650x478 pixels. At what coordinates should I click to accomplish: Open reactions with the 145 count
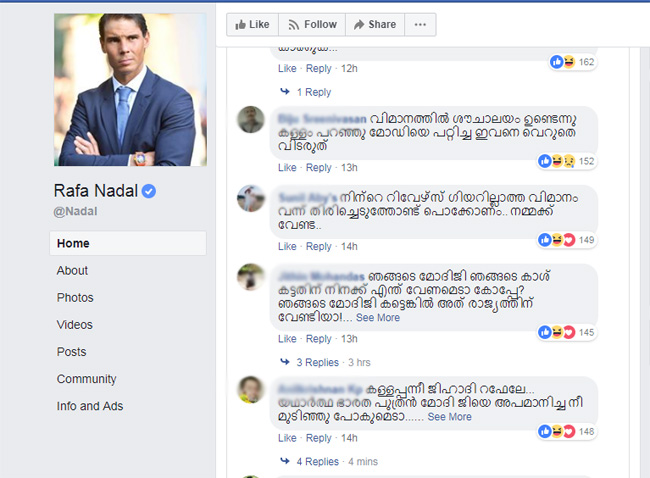[566, 332]
